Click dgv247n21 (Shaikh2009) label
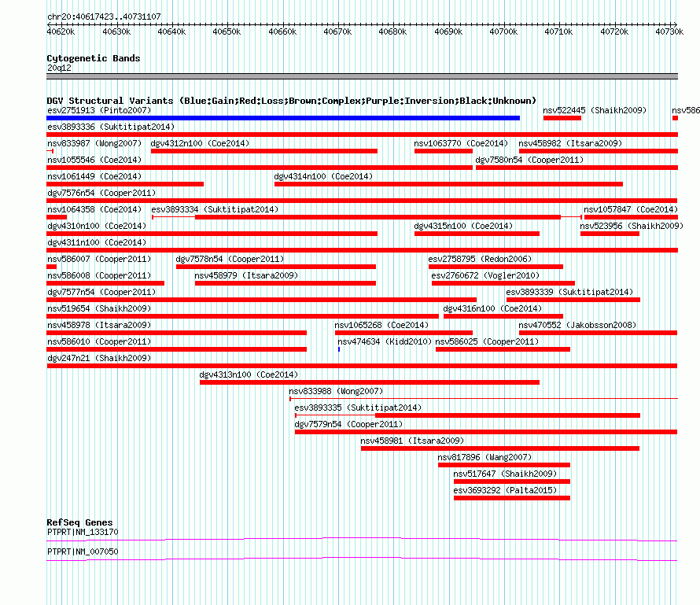 click(x=99, y=358)
